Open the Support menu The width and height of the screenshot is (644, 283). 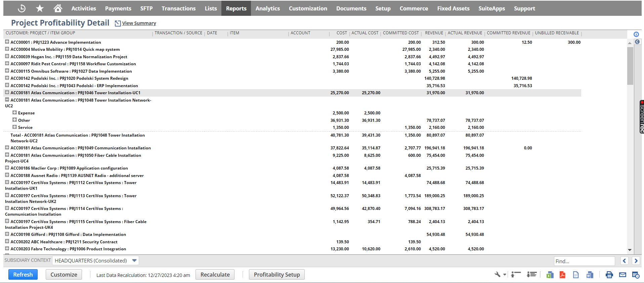click(524, 8)
